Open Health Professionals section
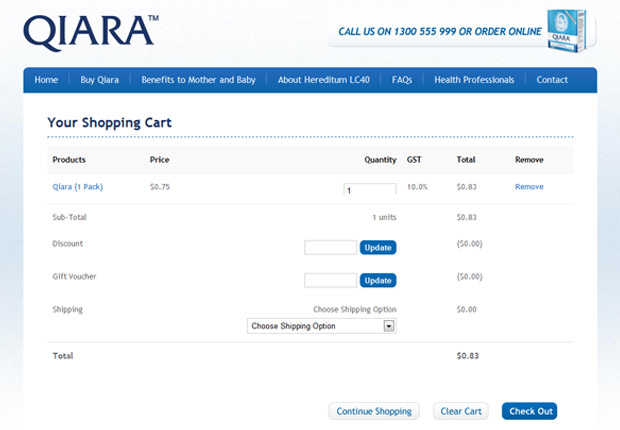The image size is (620, 430). click(474, 80)
